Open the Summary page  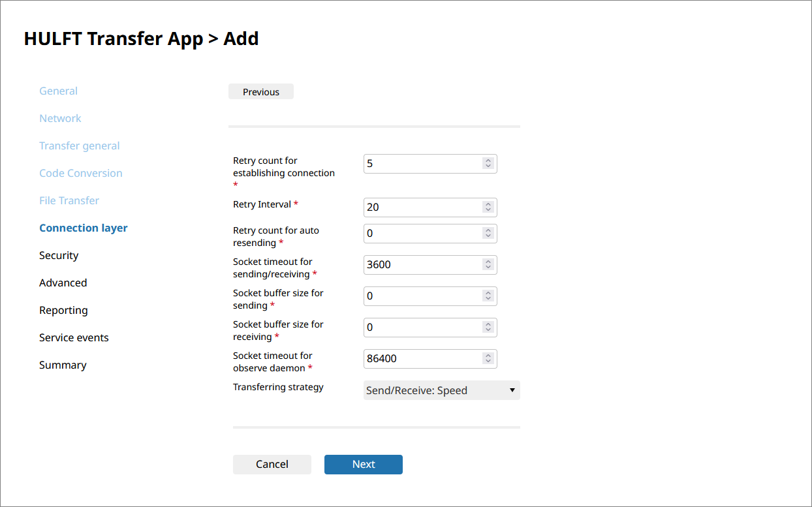click(62, 365)
